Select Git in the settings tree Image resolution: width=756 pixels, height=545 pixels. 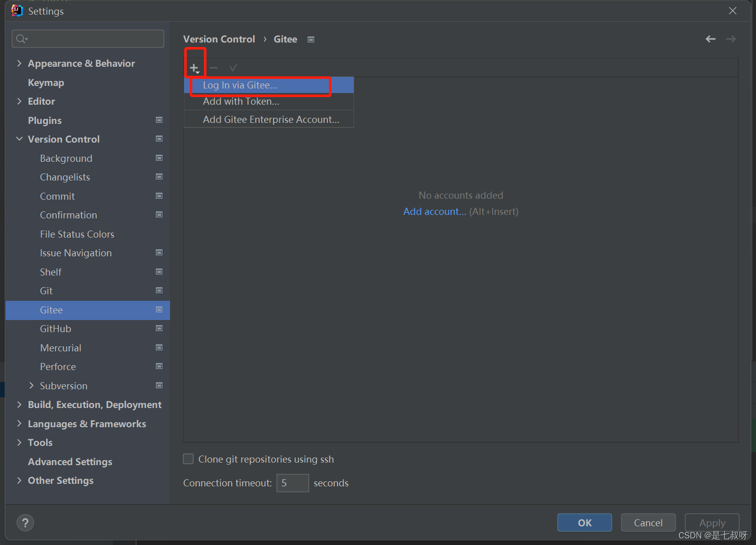click(x=46, y=291)
